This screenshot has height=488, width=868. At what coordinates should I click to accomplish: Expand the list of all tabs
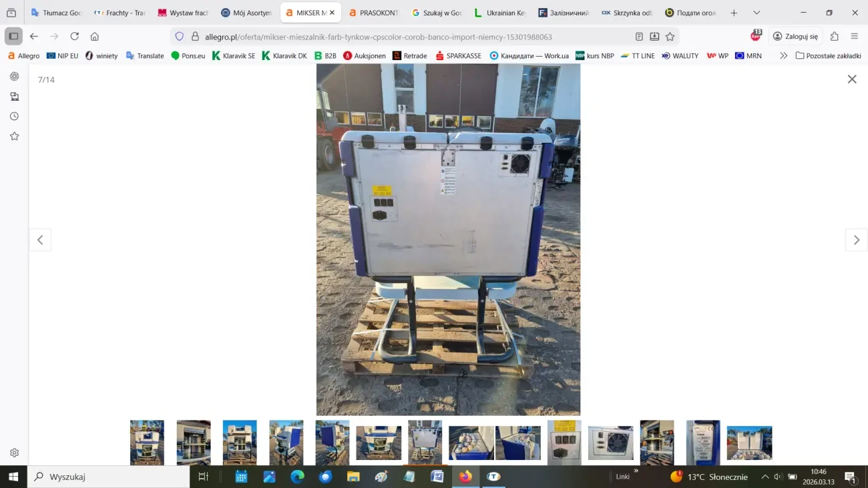tap(756, 13)
